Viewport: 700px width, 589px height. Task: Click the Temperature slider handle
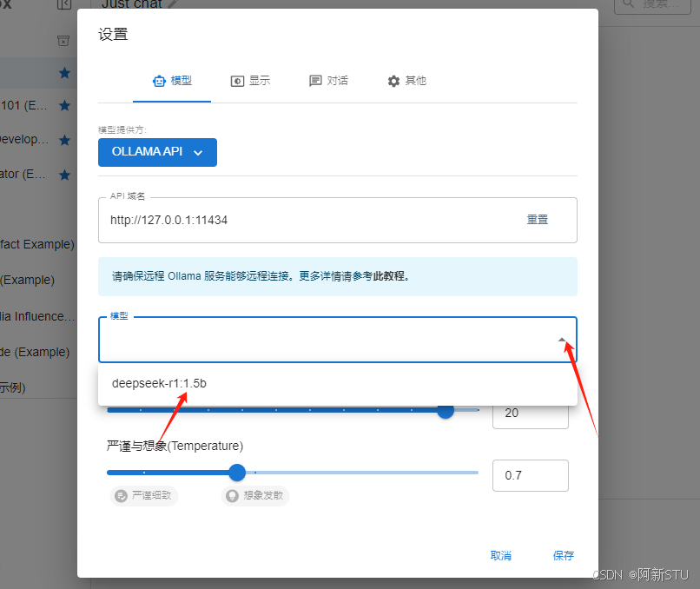point(237,473)
